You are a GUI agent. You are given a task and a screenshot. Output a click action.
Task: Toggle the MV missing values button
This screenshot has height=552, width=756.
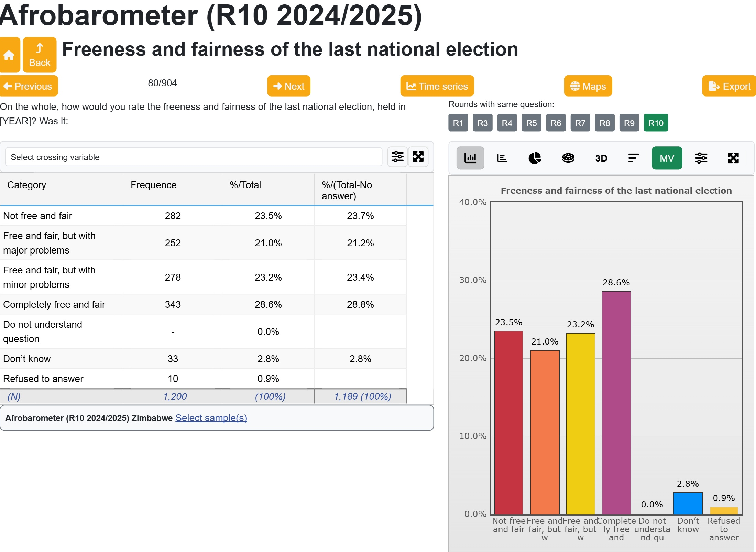(667, 158)
